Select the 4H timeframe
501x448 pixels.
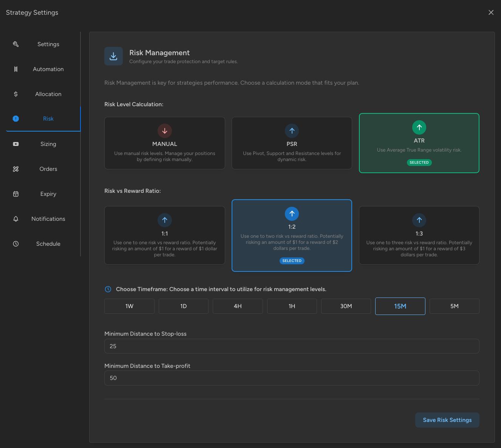[238, 306]
